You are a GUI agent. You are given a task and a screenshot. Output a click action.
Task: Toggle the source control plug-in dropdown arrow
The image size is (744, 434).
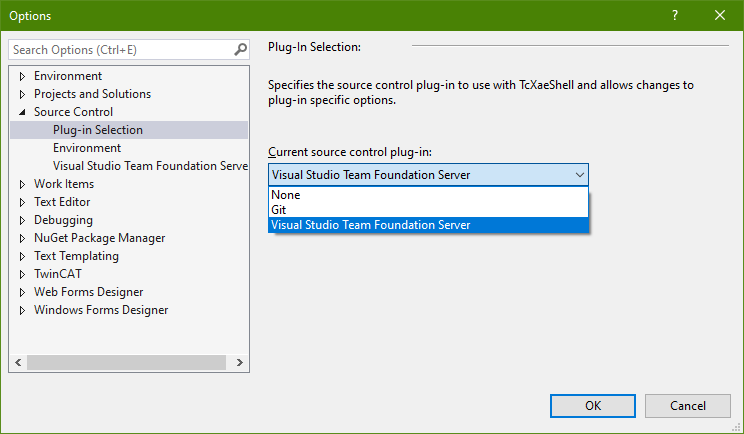pyautogui.click(x=579, y=175)
